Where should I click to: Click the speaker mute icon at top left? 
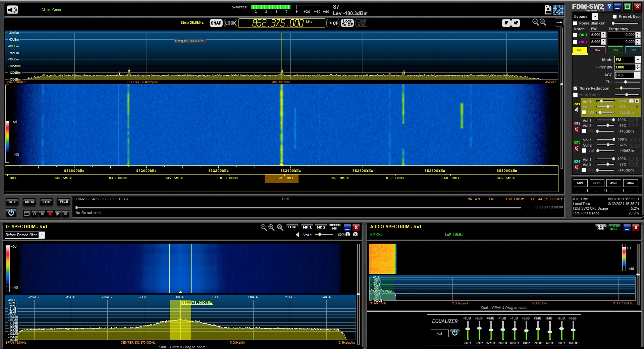point(12,10)
